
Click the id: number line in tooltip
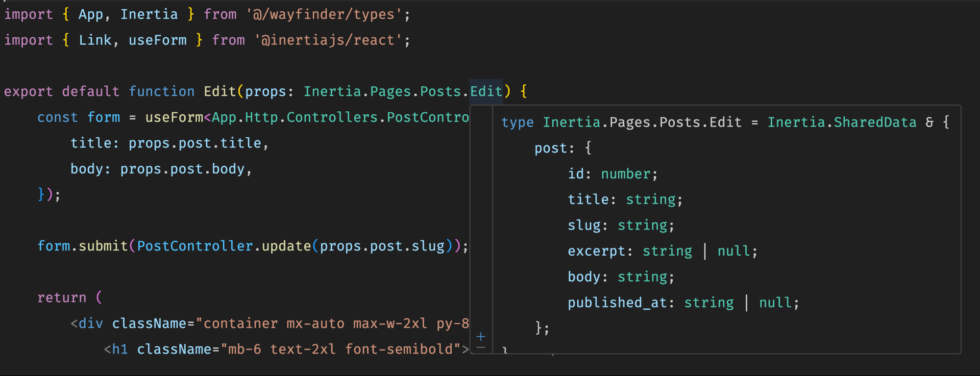612,174
